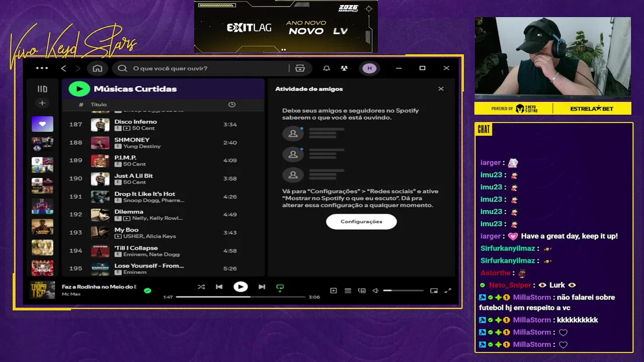
Task: Open connect to a device icon
Action: pos(362,291)
